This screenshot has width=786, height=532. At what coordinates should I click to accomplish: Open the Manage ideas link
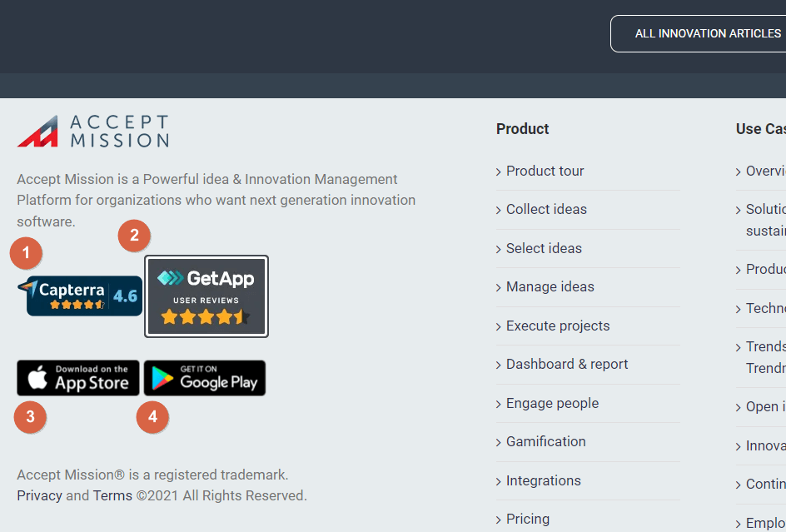pyautogui.click(x=550, y=286)
